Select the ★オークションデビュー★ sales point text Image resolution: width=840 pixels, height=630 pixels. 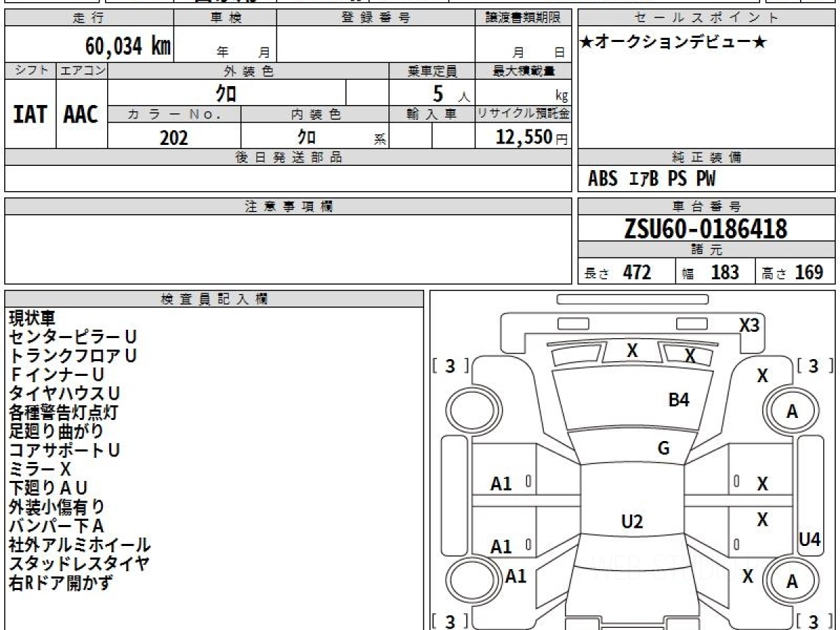pyautogui.click(x=673, y=43)
